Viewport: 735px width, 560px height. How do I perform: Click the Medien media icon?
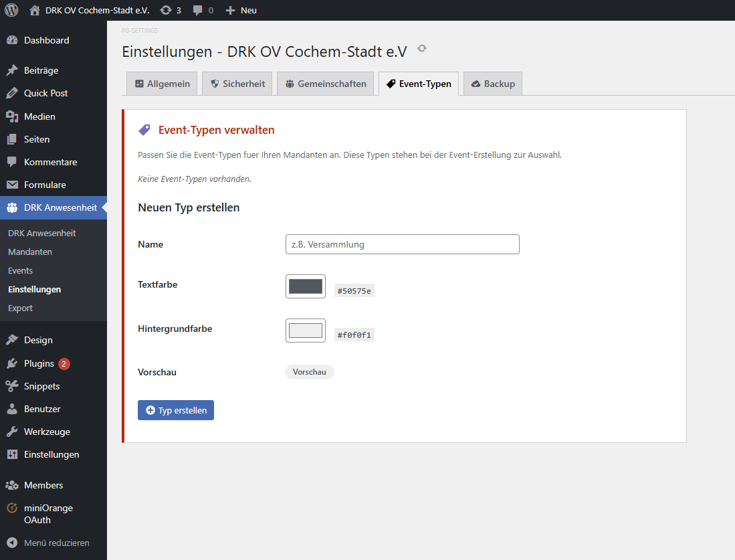click(x=12, y=116)
